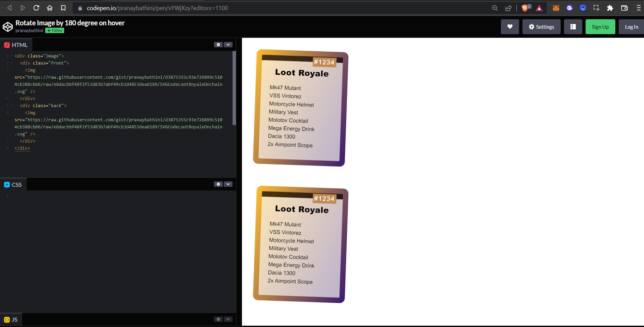The height and width of the screenshot is (327, 644).
Task: Click the Log In button
Action: click(631, 27)
